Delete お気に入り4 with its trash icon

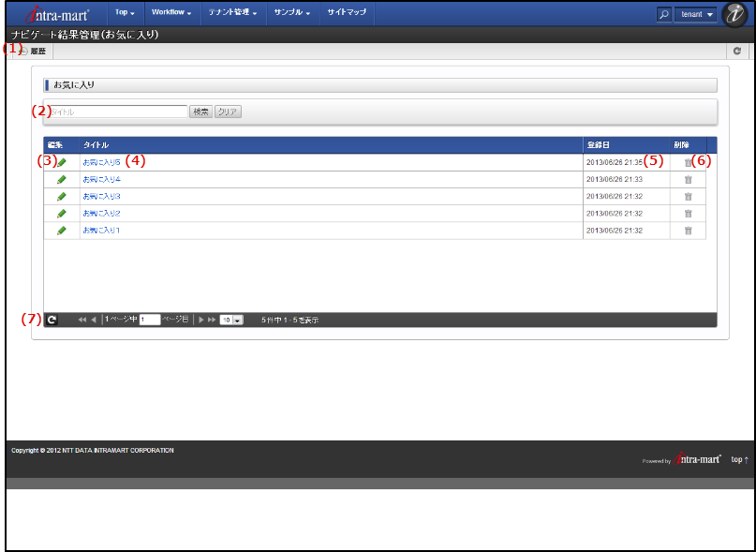[x=688, y=180]
